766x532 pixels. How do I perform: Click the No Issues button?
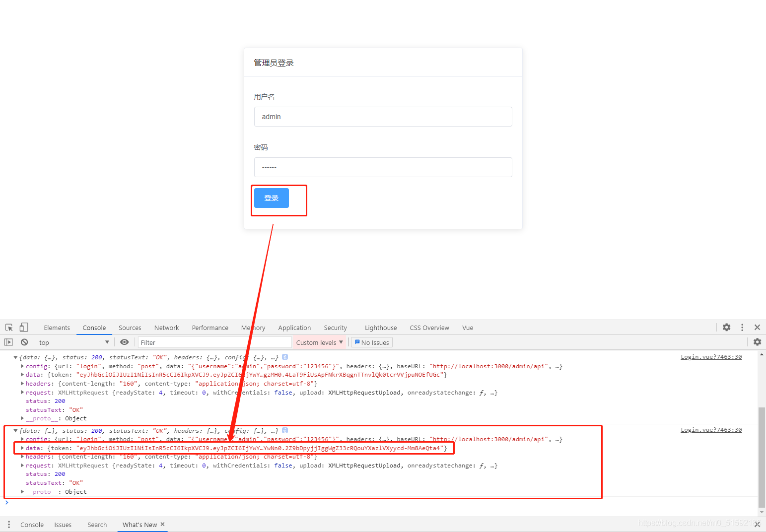(372, 342)
